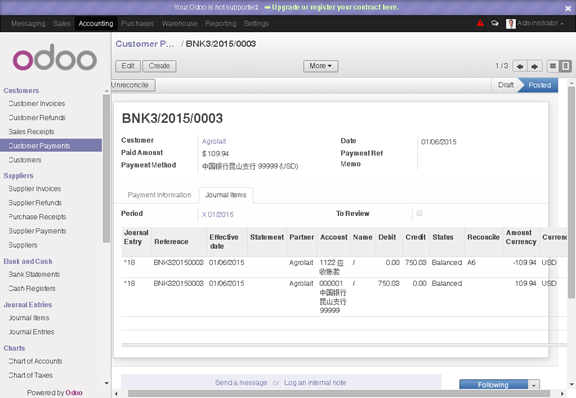576x398 pixels.
Task: Click the red warning triangle icon
Action: point(480,23)
